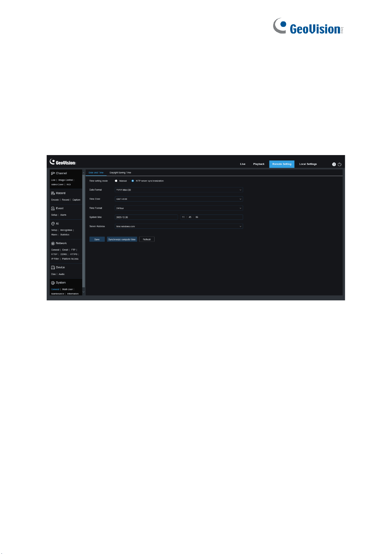
Task: Click the Device disk icon in sidebar
Action: 53,268
